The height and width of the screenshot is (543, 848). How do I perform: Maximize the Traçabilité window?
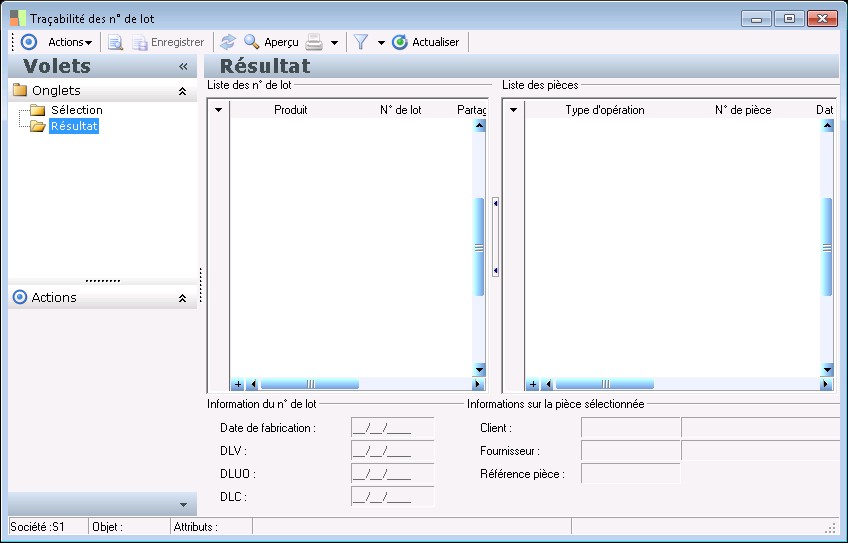pyautogui.click(x=789, y=19)
